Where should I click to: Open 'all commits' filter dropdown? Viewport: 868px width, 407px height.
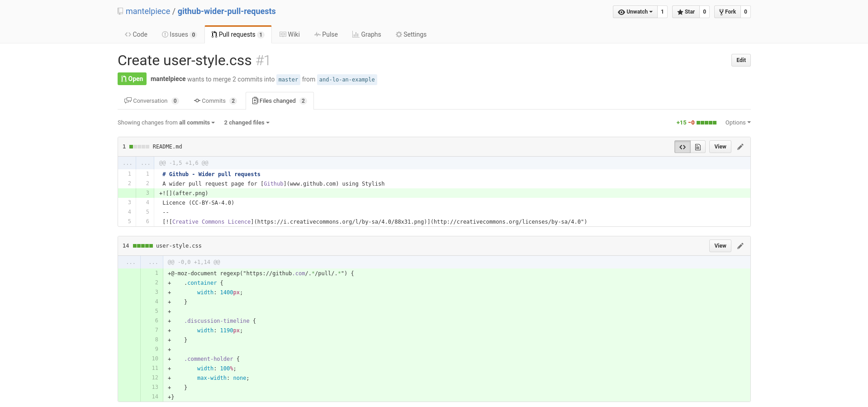(197, 123)
